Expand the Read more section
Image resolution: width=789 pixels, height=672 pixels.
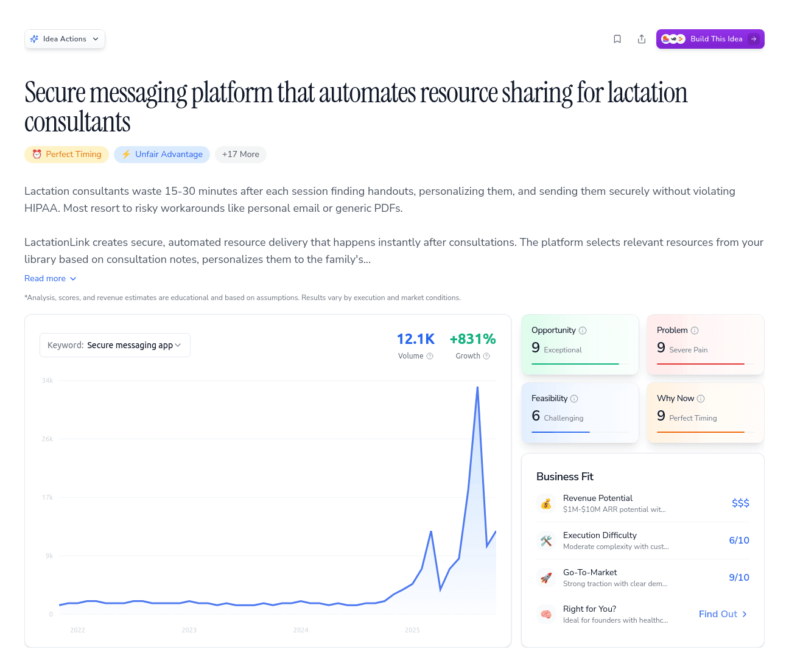pos(50,278)
